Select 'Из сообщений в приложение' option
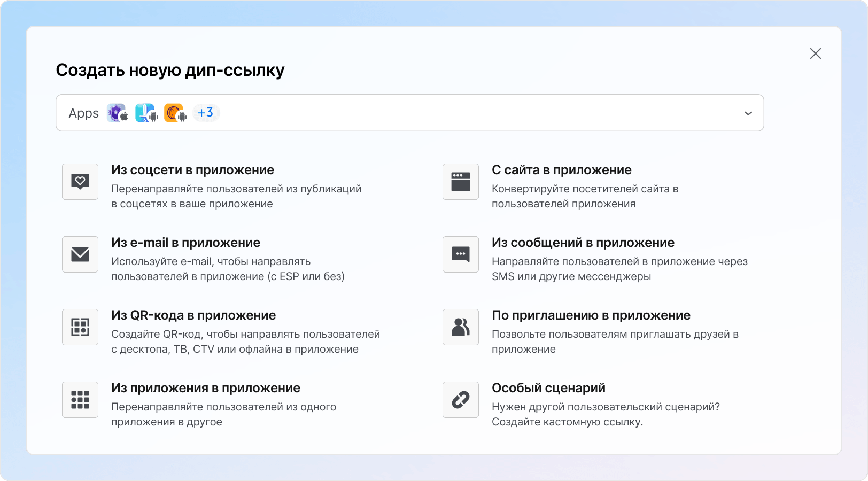 [583, 243]
